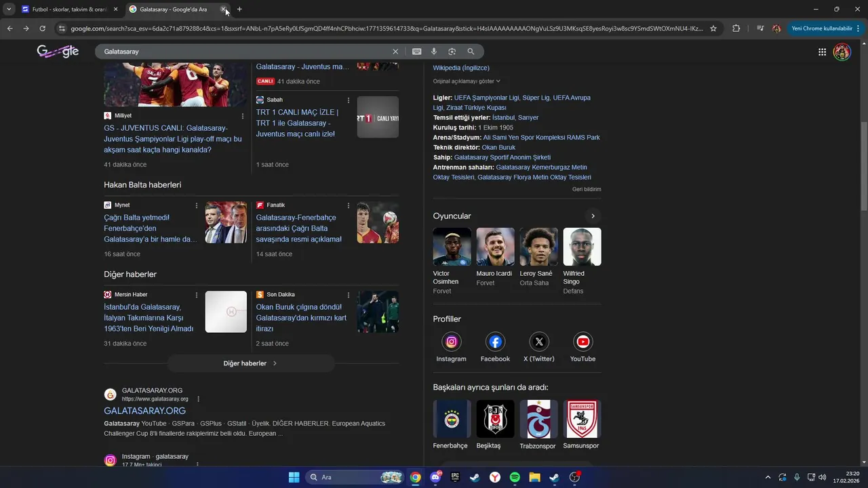Open the on-screen keyboard input tool
868x488 pixels.
[416, 52]
